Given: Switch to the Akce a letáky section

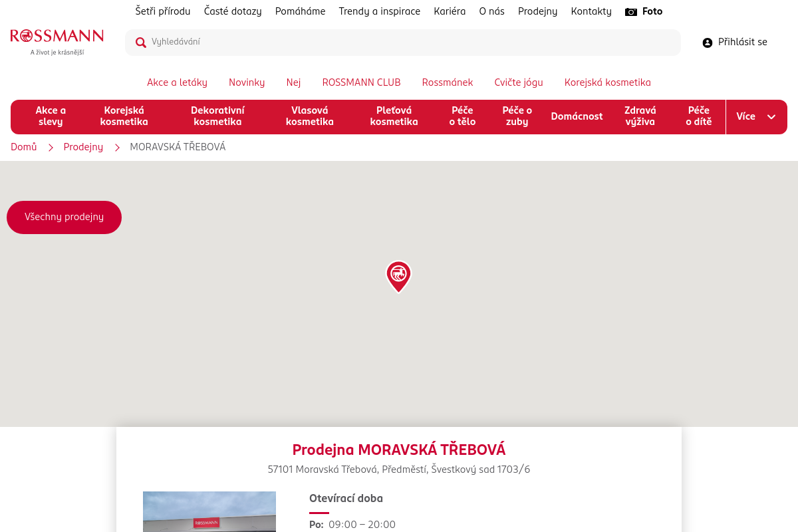Looking at the screenshot, I should (x=177, y=82).
